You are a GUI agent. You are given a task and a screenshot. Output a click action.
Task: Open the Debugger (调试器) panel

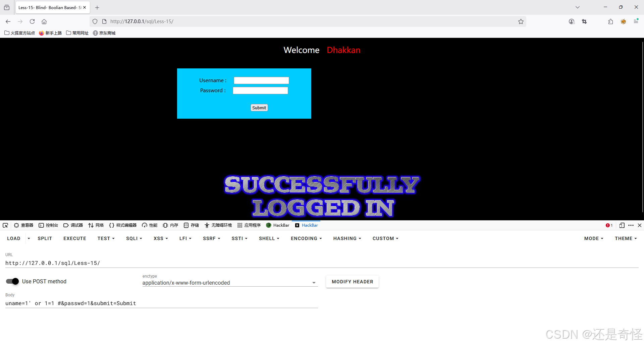pos(73,225)
